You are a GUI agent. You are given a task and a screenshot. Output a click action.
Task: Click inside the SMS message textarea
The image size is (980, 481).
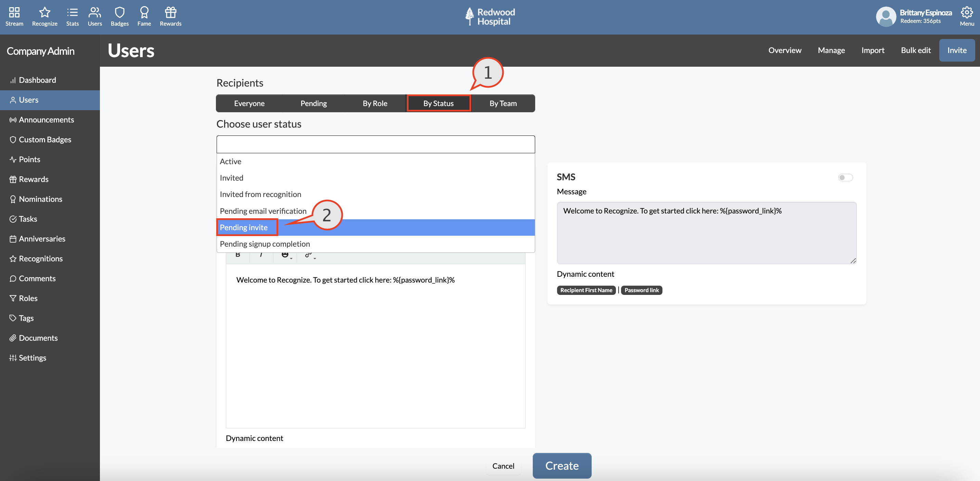pyautogui.click(x=707, y=233)
